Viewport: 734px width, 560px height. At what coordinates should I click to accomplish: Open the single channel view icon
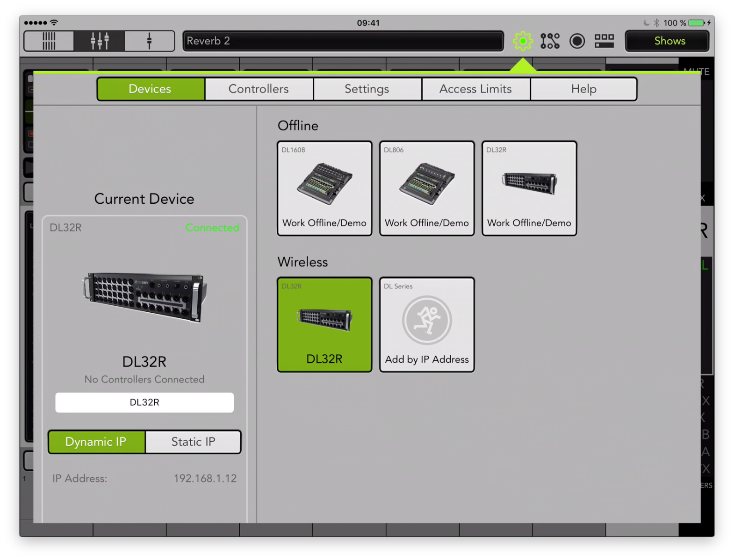pyautogui.click(x=150, y=41)
